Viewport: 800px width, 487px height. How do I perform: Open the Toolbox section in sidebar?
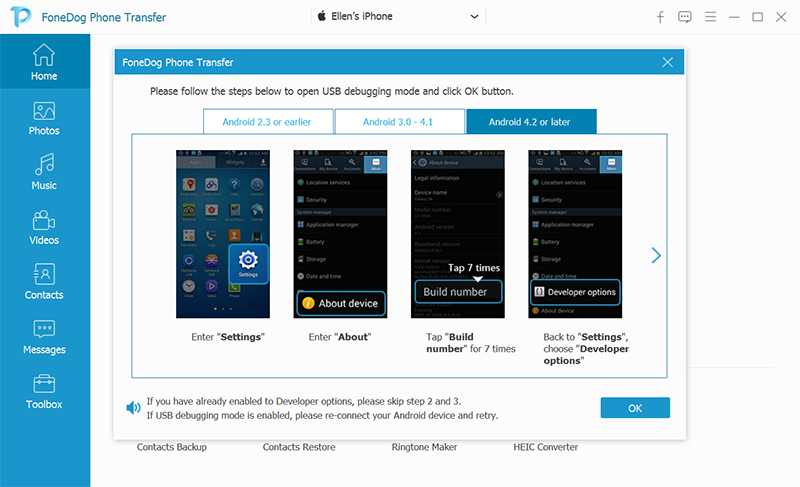[x=44, y=392]
